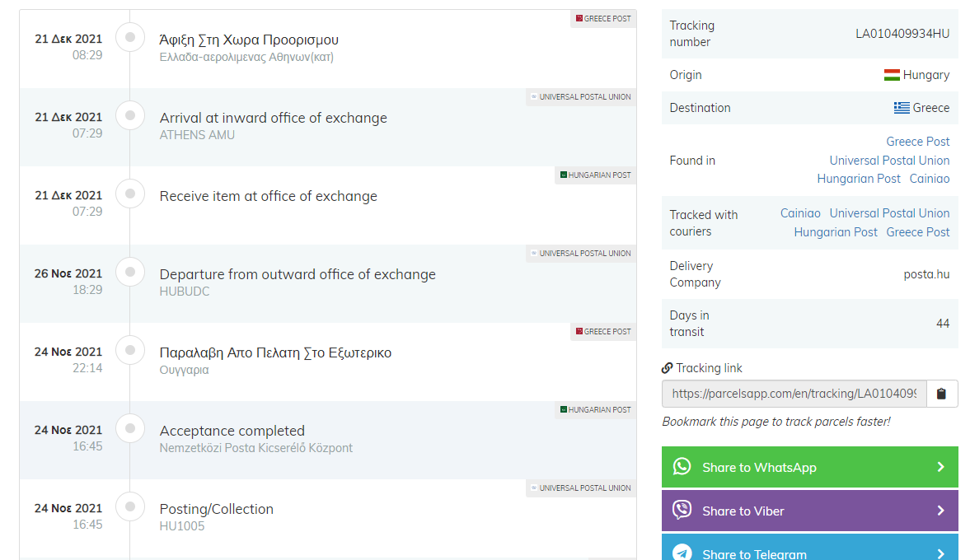Open Cainiao link in Tracked with couriers
This screenshot has height=560, width=970.
tap(800, 213)
